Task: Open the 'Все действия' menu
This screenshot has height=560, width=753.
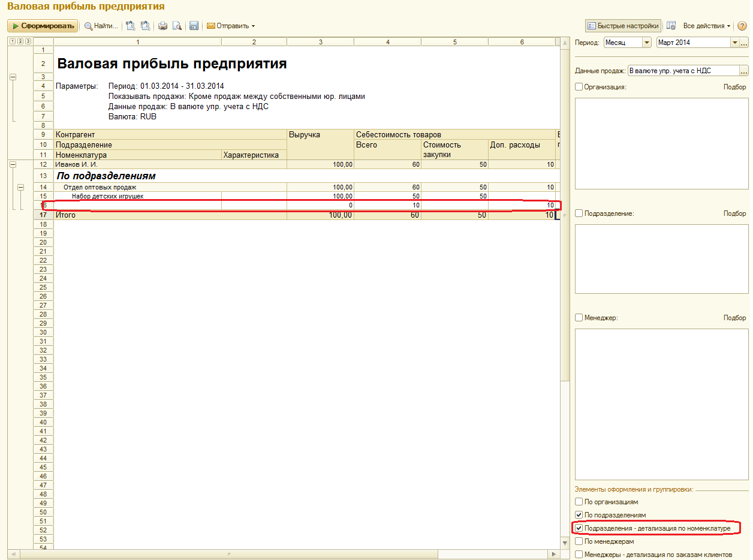Action: click(x=707, y=26)
